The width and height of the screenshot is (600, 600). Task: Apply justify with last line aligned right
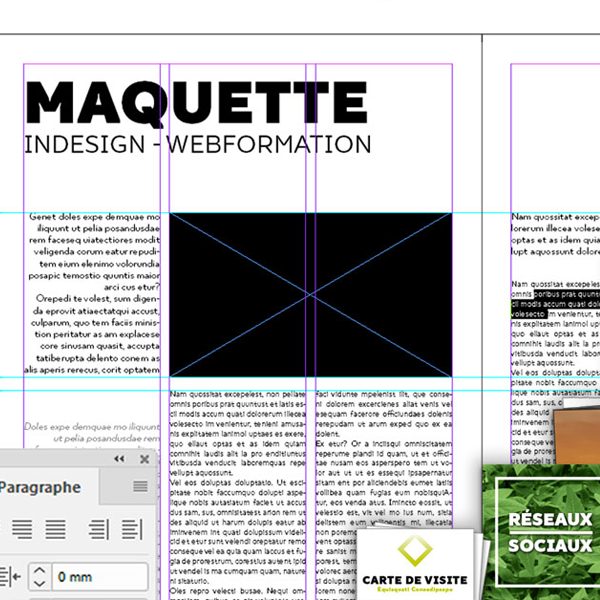(22, 529)
